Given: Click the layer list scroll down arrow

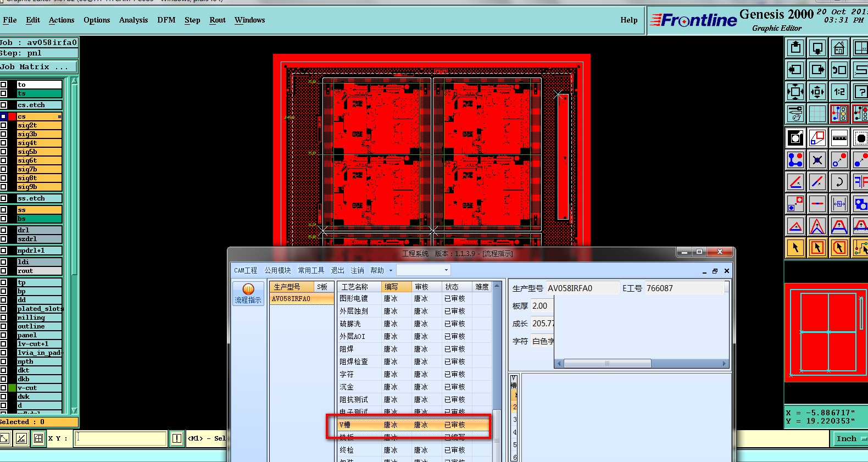Looking at the screenshot, I should (74, 410).
